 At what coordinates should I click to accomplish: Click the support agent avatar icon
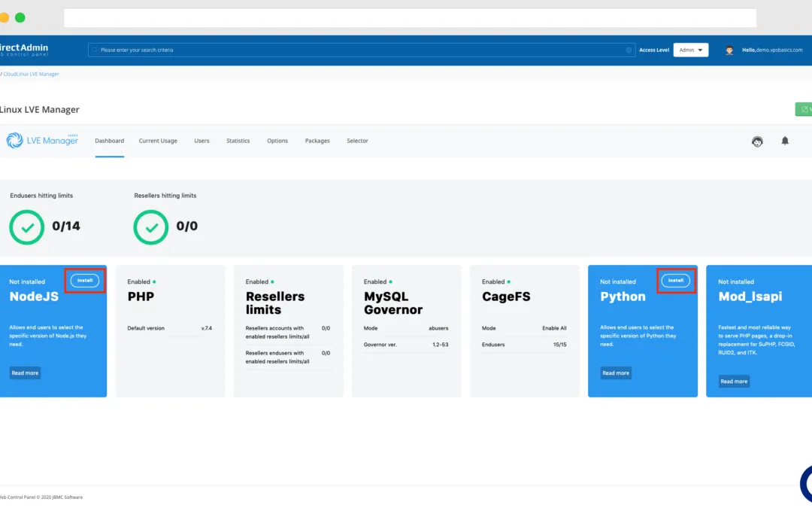click(757, 141)
